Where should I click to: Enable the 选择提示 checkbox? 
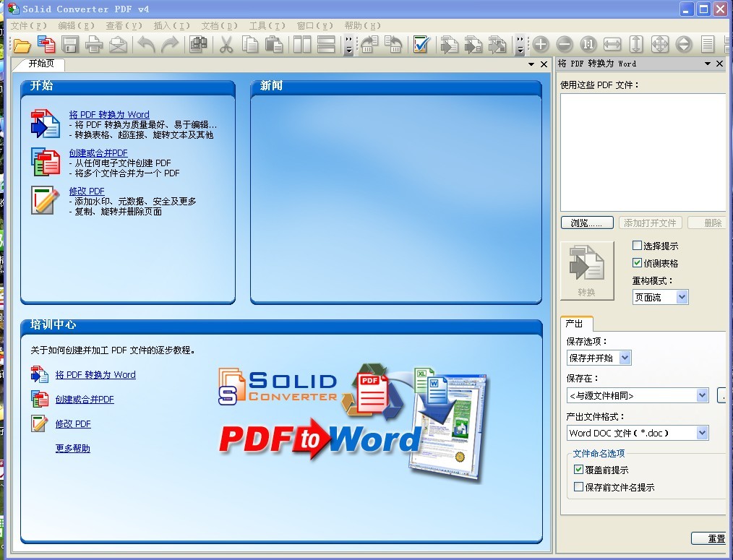click(637, 246)
